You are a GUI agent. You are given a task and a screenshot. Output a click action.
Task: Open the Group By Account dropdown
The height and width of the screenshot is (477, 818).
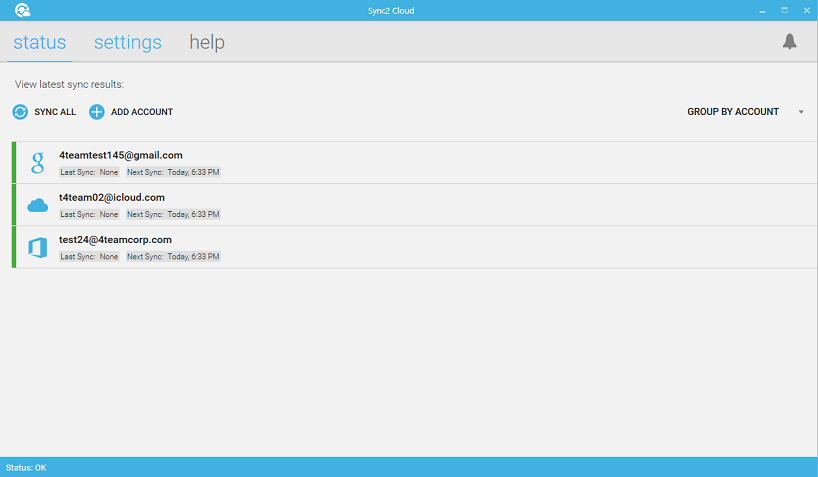point(733,112)
